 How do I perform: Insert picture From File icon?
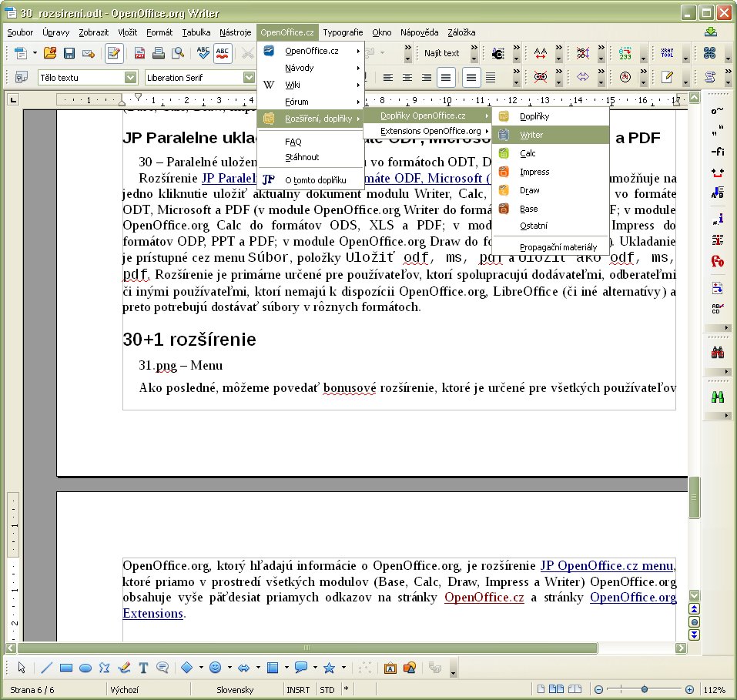(410, 668)
